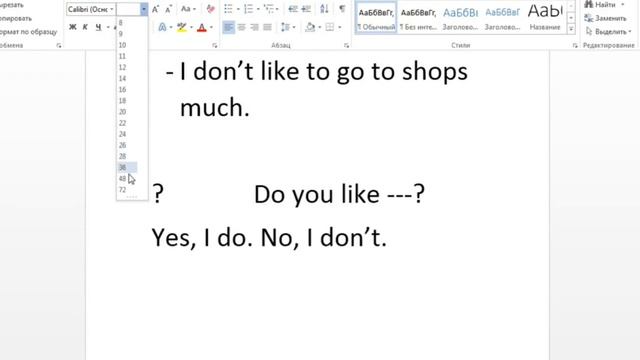Image resolution: width=640 pixels, height=360 pixels.
Task: Justify text alignment
Action: click(268, 27)
